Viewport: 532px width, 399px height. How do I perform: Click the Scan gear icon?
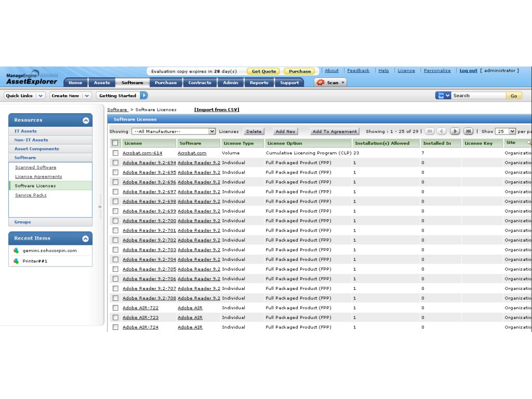[x=320, y=83]
